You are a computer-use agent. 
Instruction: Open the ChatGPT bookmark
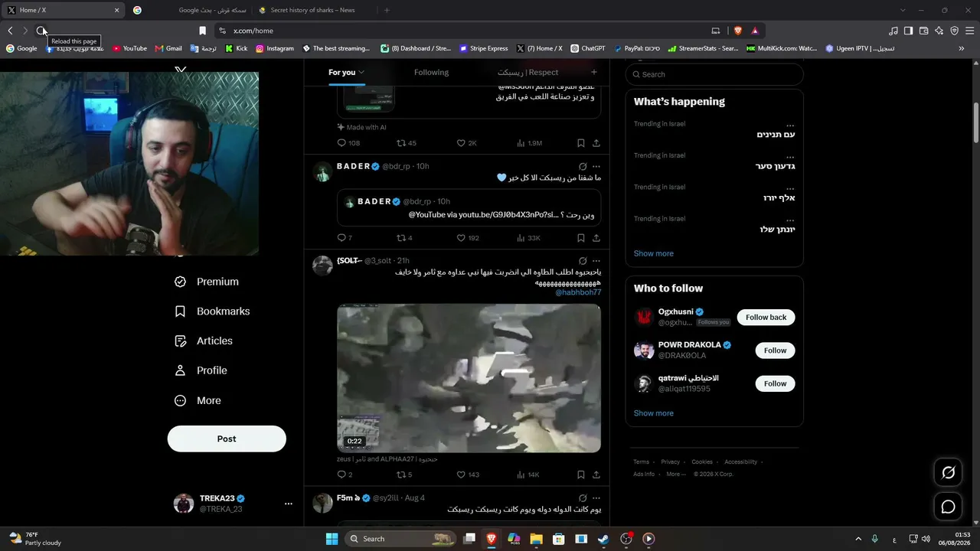(587, 48)
